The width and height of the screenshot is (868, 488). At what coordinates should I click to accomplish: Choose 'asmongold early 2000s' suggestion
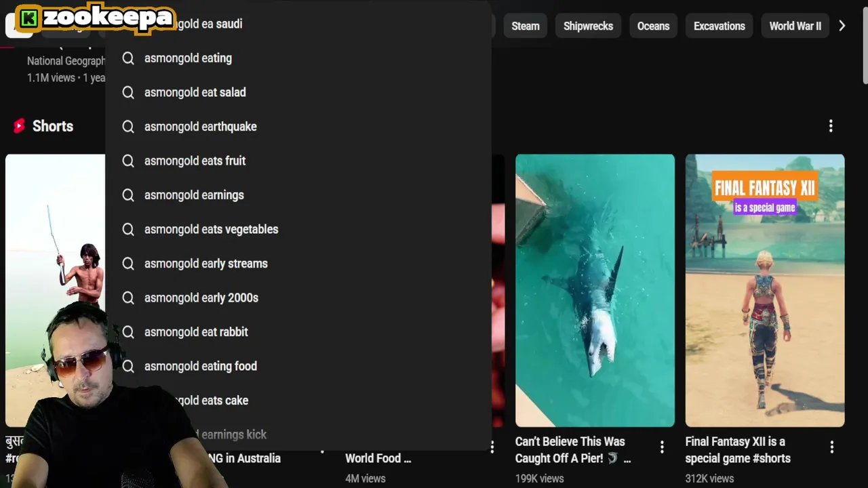(x=298, y=298)
